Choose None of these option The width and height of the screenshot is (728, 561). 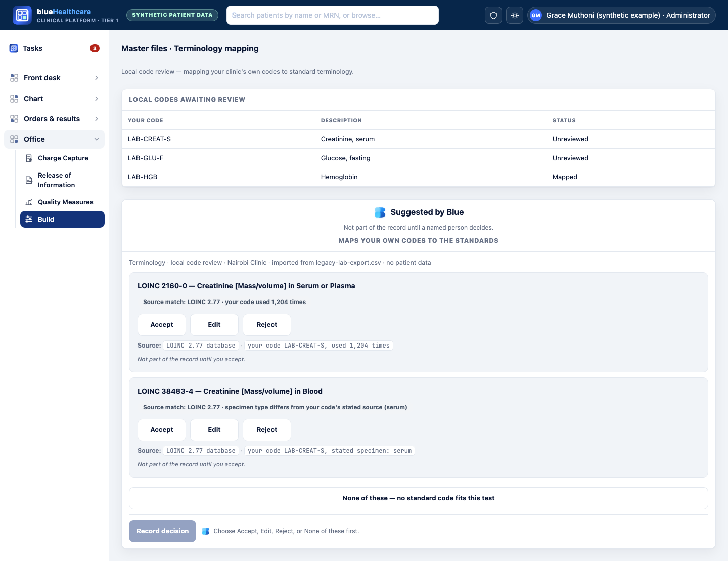[x=419, y=498]
